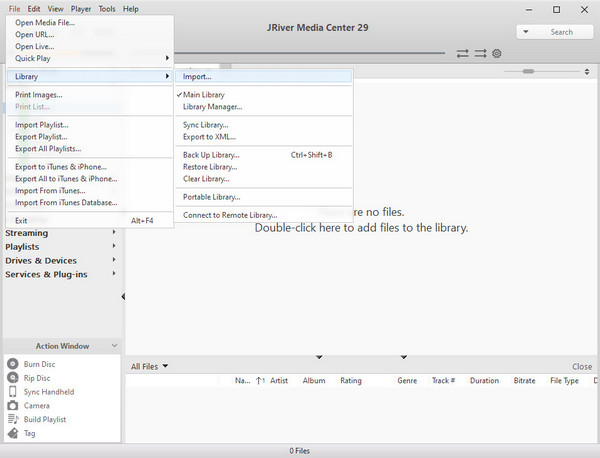
Task: Choose Back Up Library... entry
Action: [264, 155]
